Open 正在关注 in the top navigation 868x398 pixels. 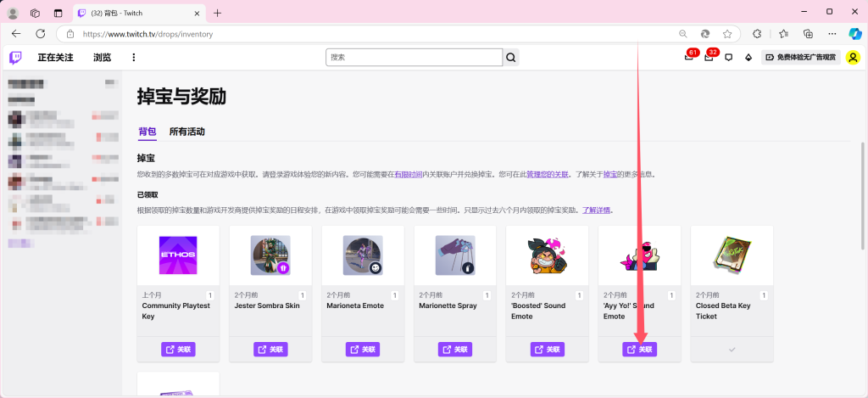pyautogui.click(x=55, y=57)
